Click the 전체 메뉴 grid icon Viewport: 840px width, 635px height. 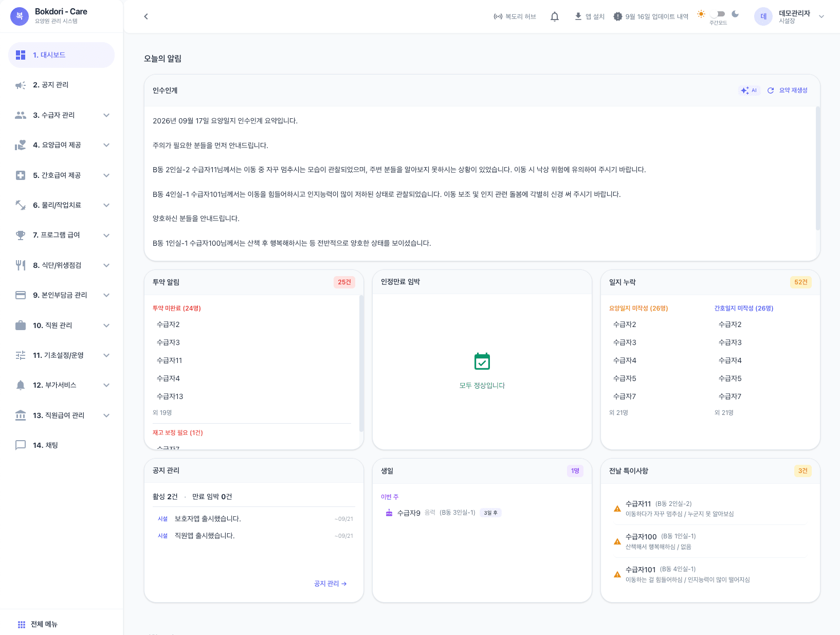click(x=22, y=624)
